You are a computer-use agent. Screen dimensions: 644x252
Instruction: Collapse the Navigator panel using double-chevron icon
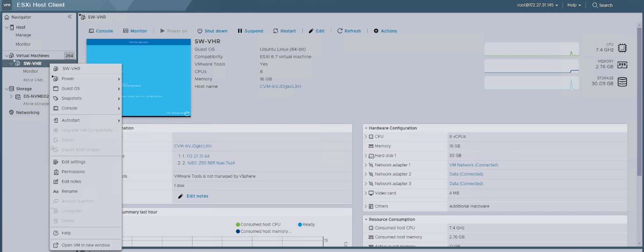(70, 17)
